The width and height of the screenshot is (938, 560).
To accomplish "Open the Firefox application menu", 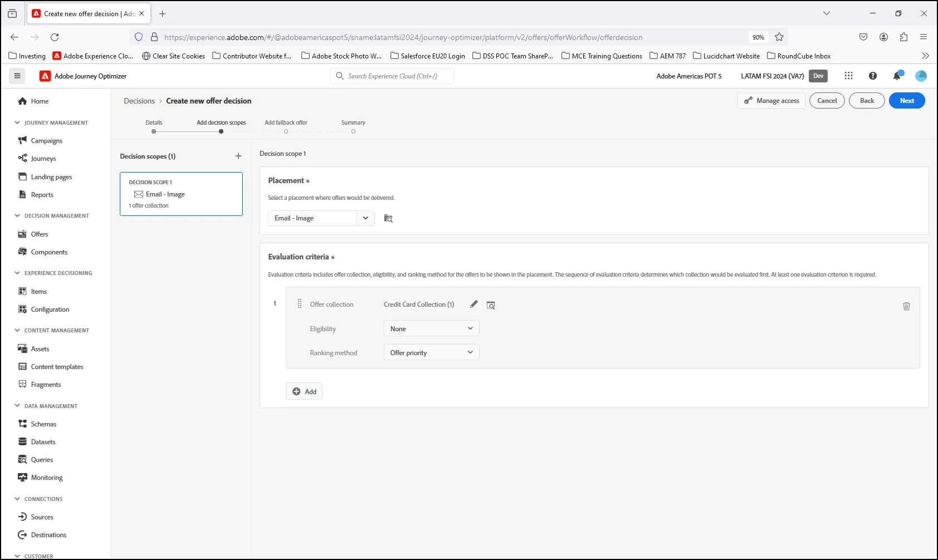I will point(924,37).
